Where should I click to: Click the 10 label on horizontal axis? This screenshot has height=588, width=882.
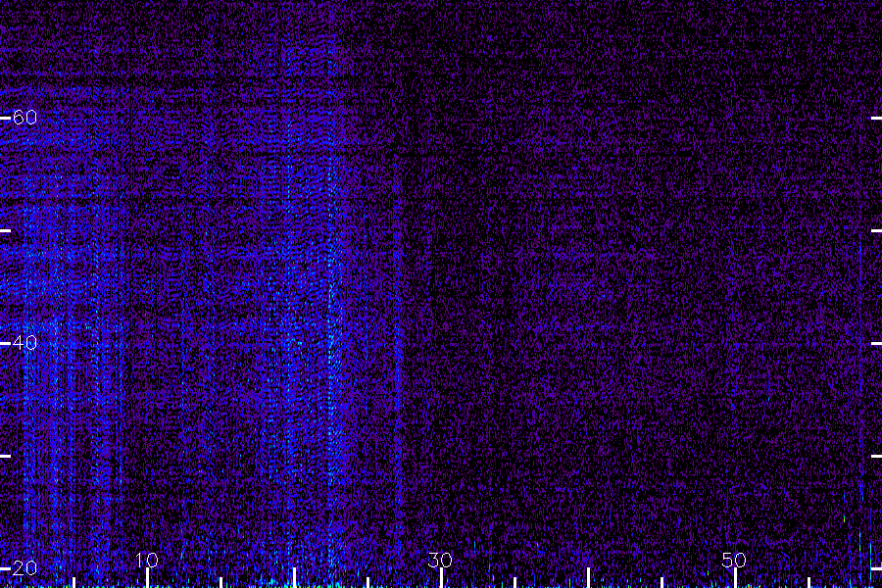click(x=147, y=560)
